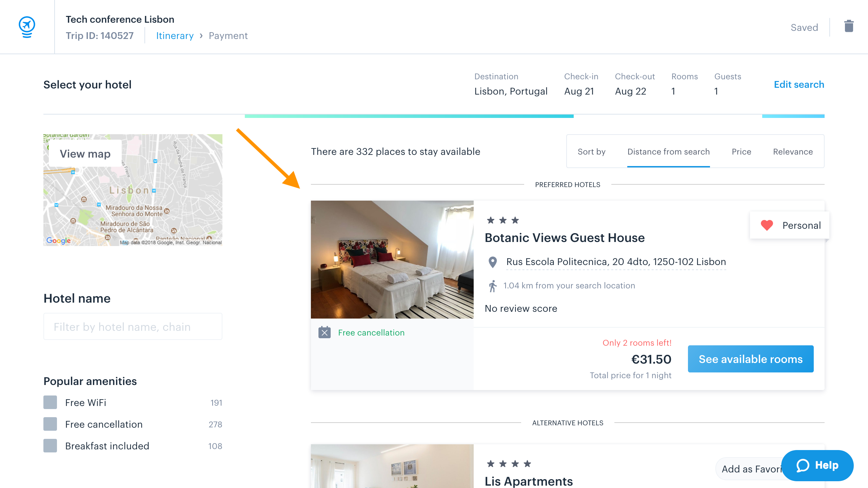
Task: Click the red heart Personal icon
Action: tap(767, 225)
